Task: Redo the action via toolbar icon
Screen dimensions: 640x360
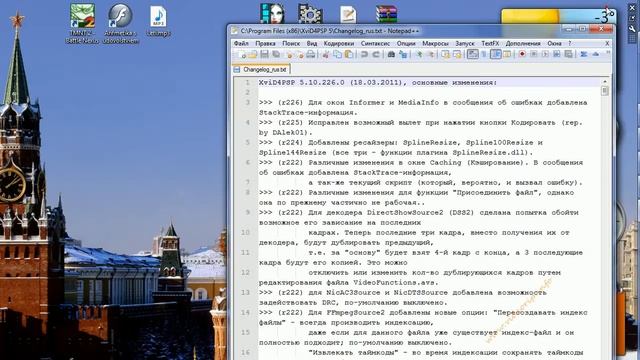Action: pos(376,54)
